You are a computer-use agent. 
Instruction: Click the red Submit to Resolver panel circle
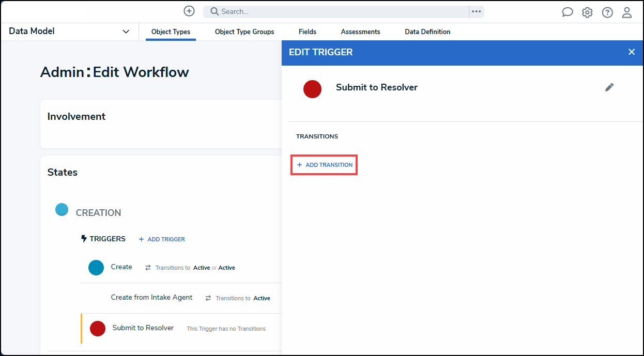click(312, 89)
